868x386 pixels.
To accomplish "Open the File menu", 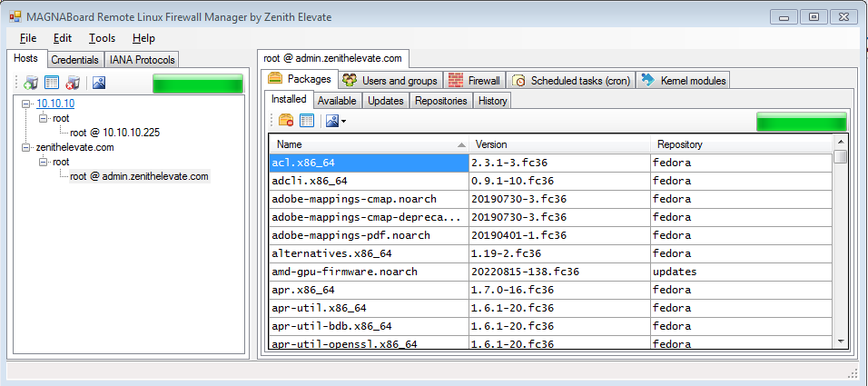I will tap(27, 38).
